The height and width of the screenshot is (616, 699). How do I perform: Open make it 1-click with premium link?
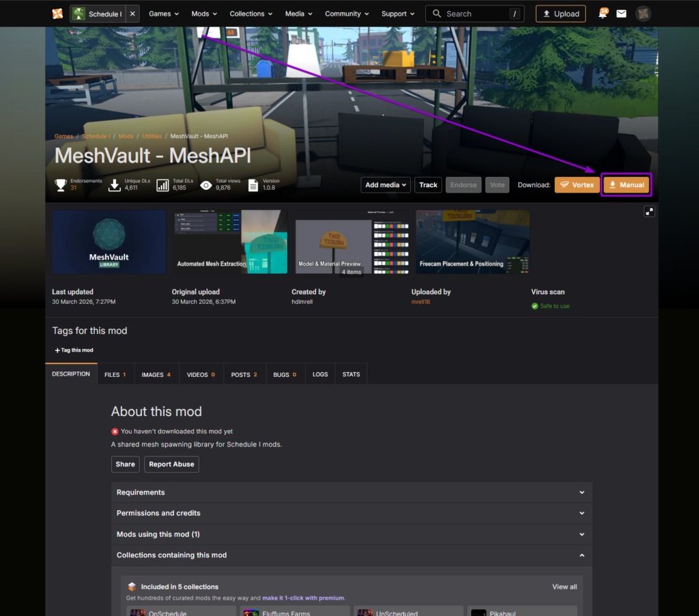click(303, 598)
